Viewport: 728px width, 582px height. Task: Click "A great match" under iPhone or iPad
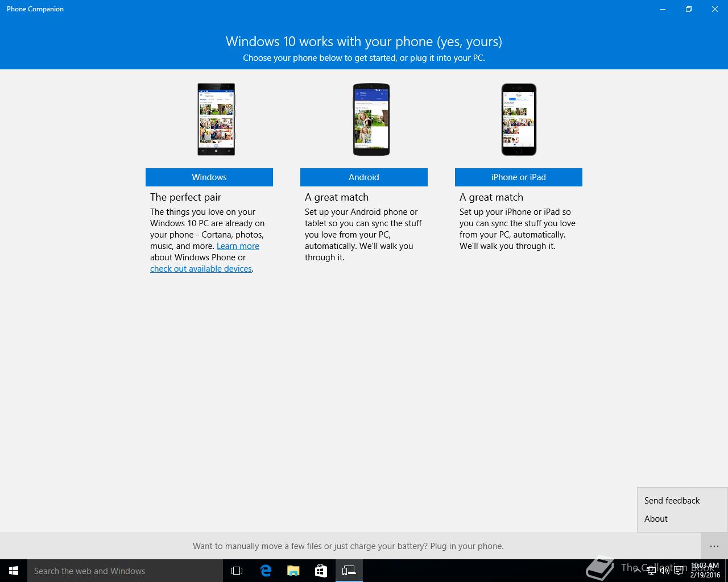pos(491,197)
